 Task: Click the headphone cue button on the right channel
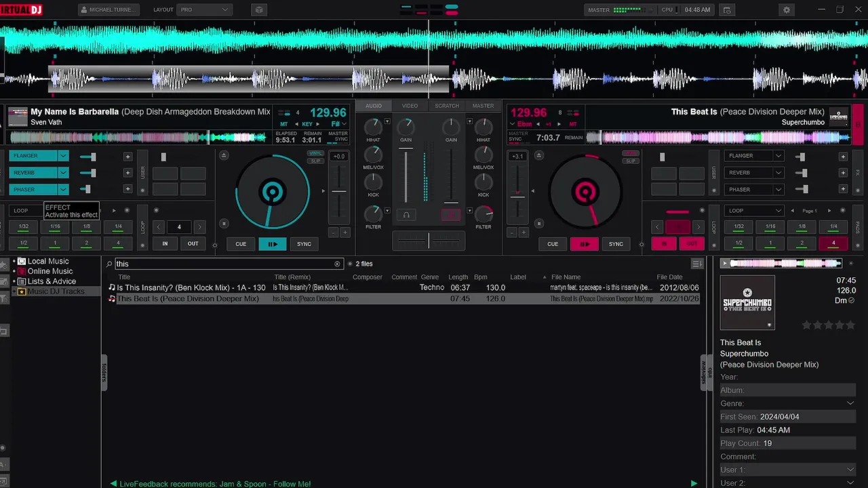point(450,215)
